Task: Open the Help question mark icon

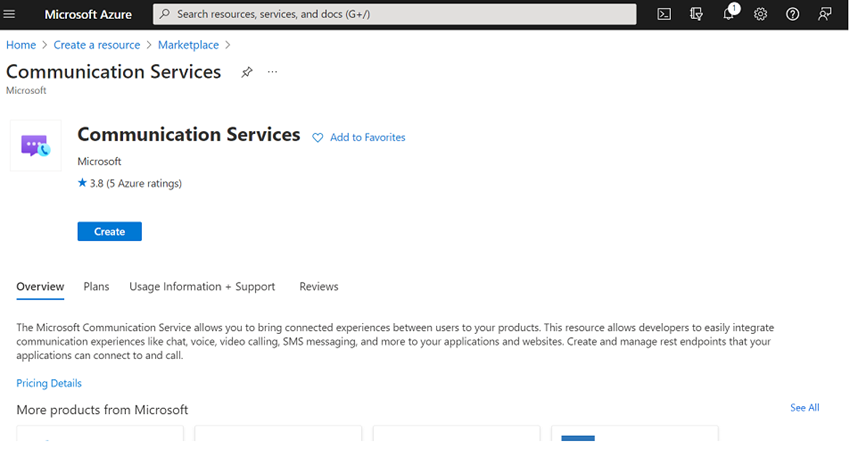Action: click(x=793, y=14)
